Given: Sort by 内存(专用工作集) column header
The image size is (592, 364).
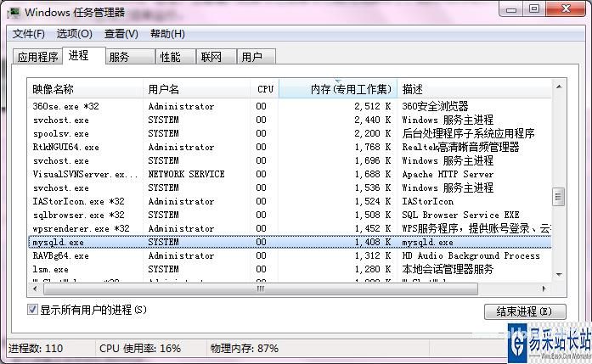Looking at the screenshot, I should pos(338,89).
